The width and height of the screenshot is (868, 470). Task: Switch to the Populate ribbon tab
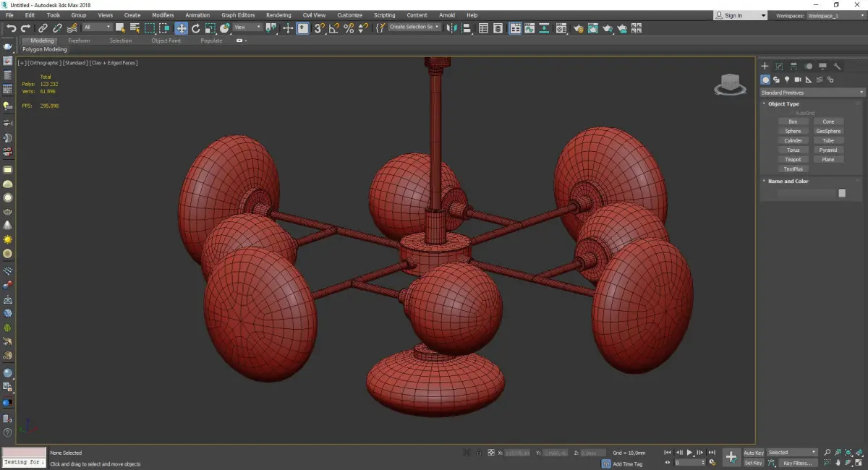click(211, 40)
